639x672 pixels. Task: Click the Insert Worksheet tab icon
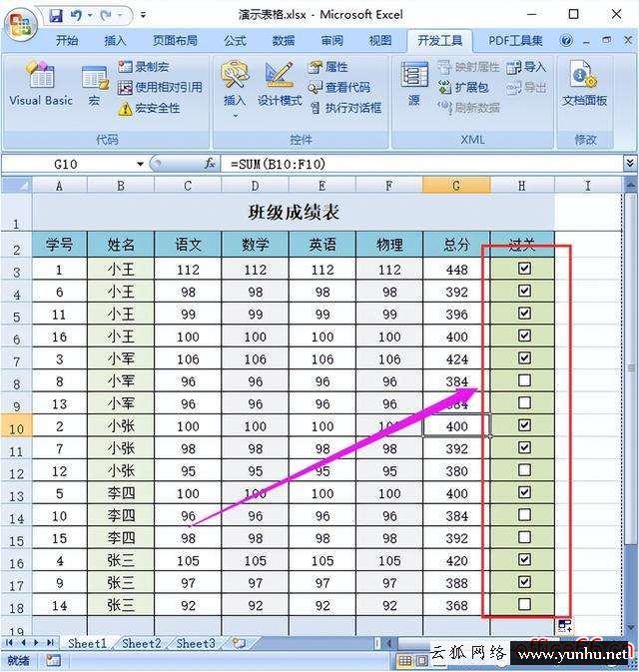(x=240, y=643)
